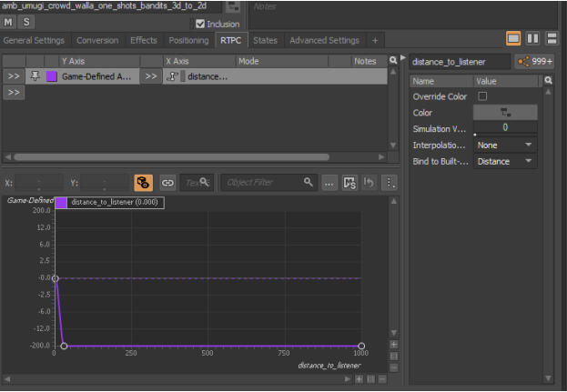Image resolution: width=567 pixels, height=392 pixels.
Task: Click the purple curve color swatch in RTPC row
Action: pyautogui.click(x=52, y=77)
